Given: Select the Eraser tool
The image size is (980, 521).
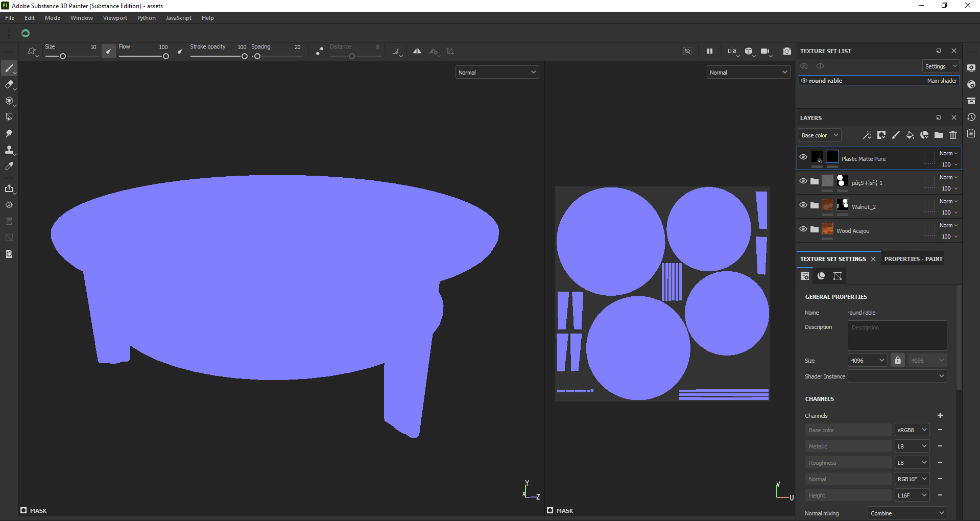Looking at the screenshot, I should coord(9,84).
